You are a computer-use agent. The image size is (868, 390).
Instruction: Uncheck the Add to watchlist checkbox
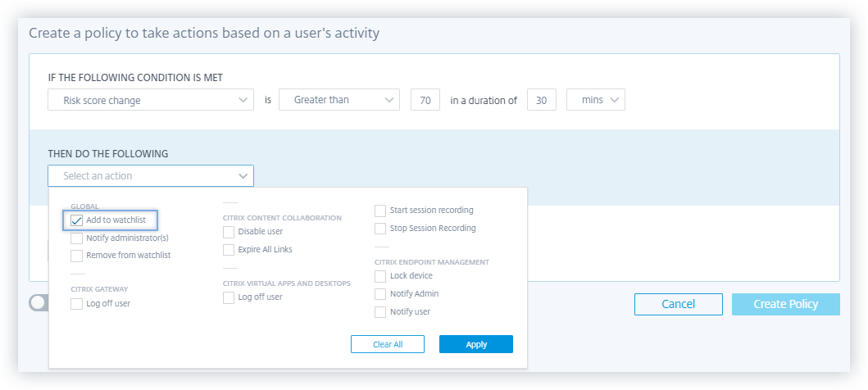77,220
